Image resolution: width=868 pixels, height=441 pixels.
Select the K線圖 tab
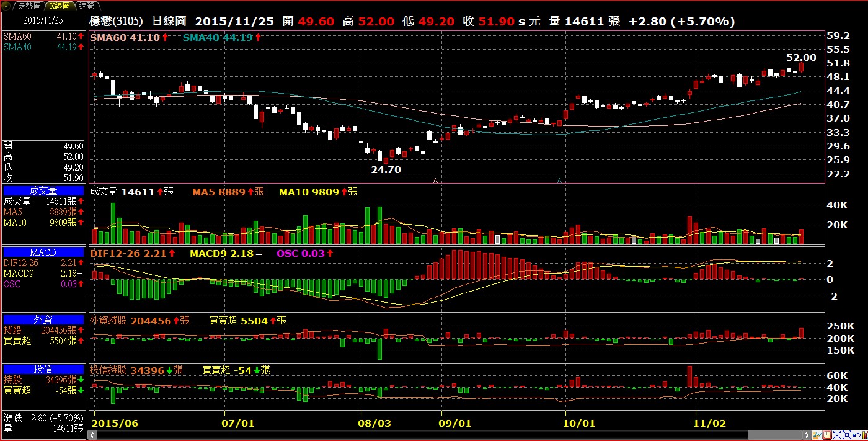[x=61, y=6]
